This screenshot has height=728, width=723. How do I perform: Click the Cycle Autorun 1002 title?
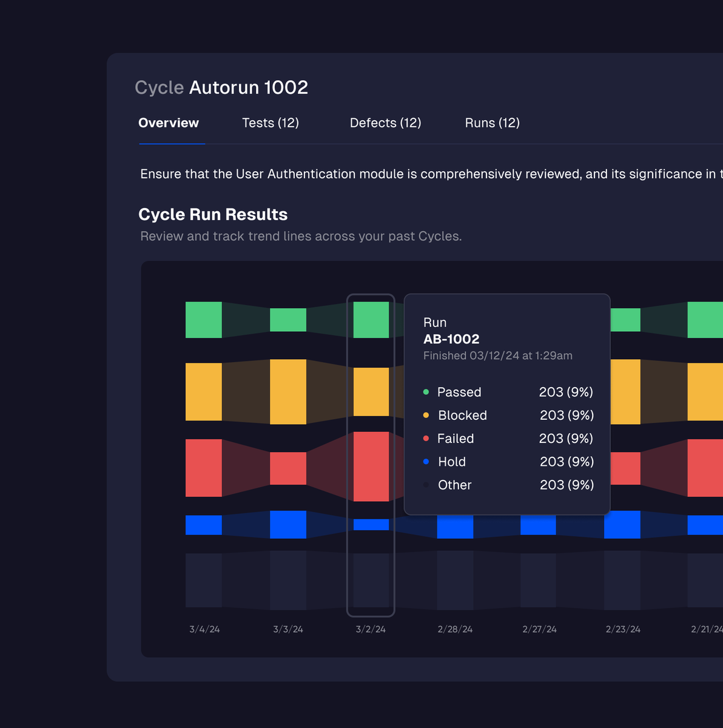(x=221, y=87)
